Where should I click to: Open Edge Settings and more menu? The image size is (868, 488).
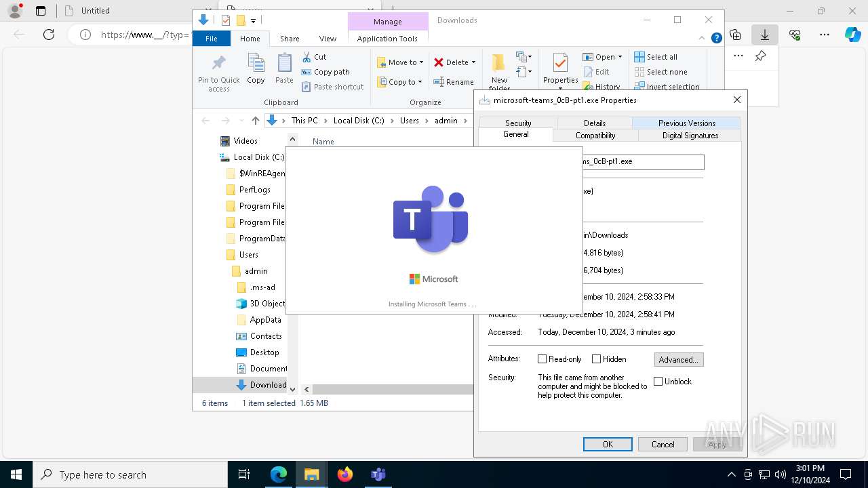tap(825, 35)
